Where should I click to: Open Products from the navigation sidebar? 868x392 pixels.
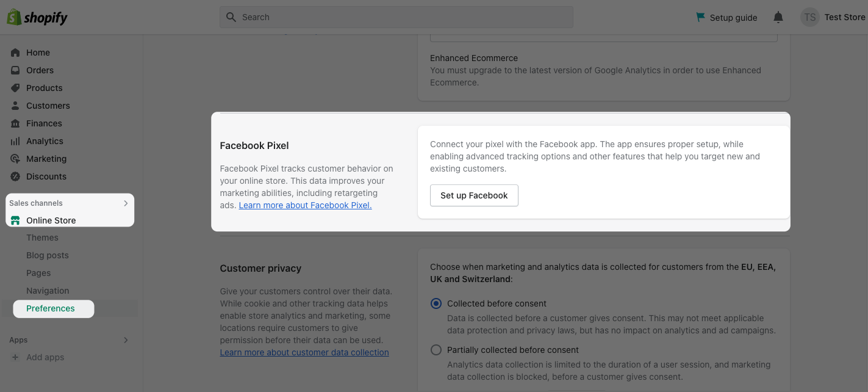[x=44, y=88]
